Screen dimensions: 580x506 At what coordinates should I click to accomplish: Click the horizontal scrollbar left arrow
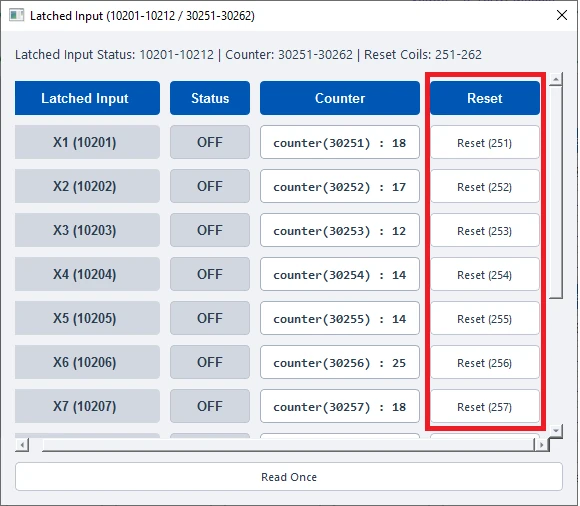coord(22,445)
